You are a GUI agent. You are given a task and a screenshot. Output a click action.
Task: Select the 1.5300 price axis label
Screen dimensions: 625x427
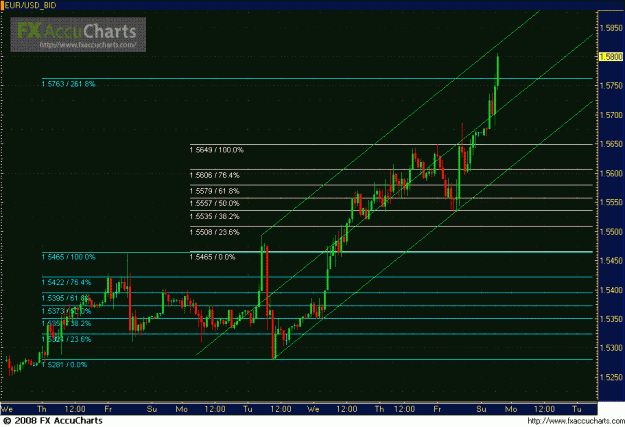click(611, 348)
